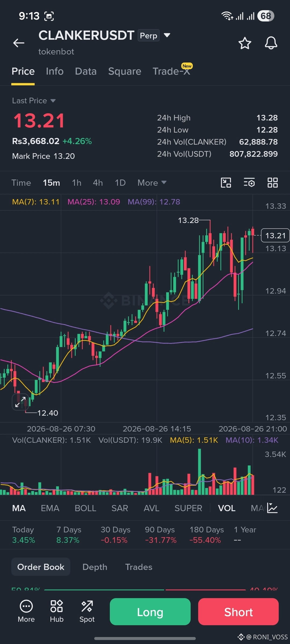Tap the MA(25): 13.09 legend
The height and width of the screenshot is (644, 290).
[x=94, y=202]
